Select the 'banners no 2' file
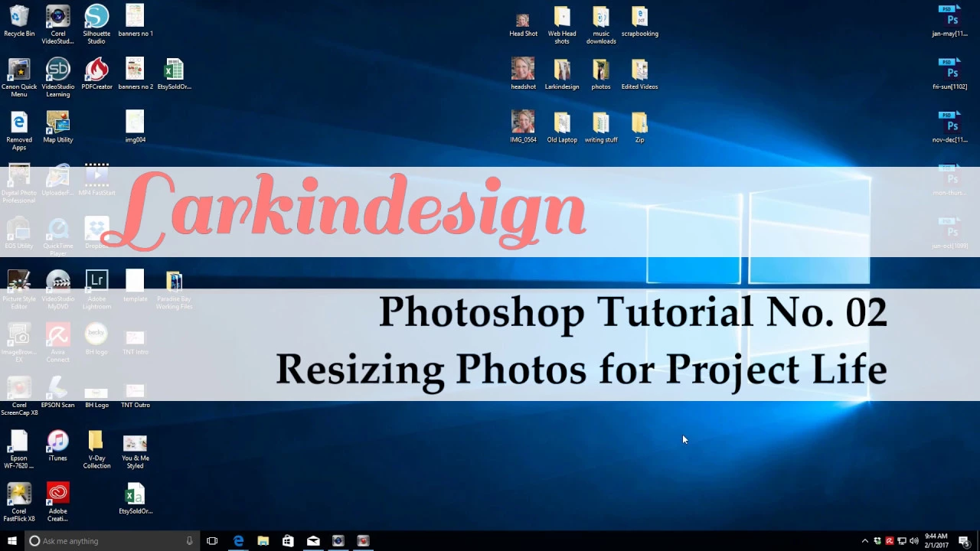Image resolution: width=980 pixels, height=551 pixels. [x=135, y=74]
